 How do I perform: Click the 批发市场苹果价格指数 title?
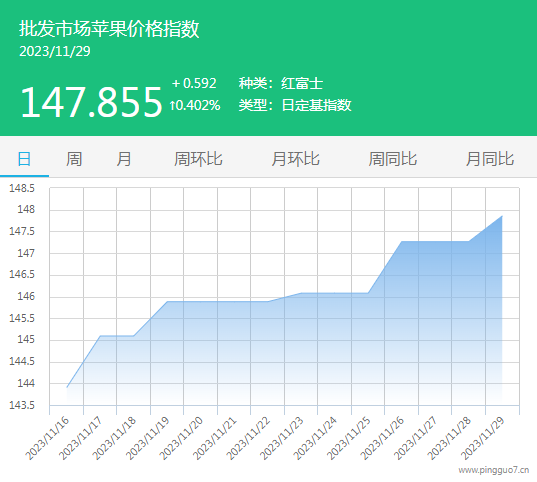click(109, 28)
